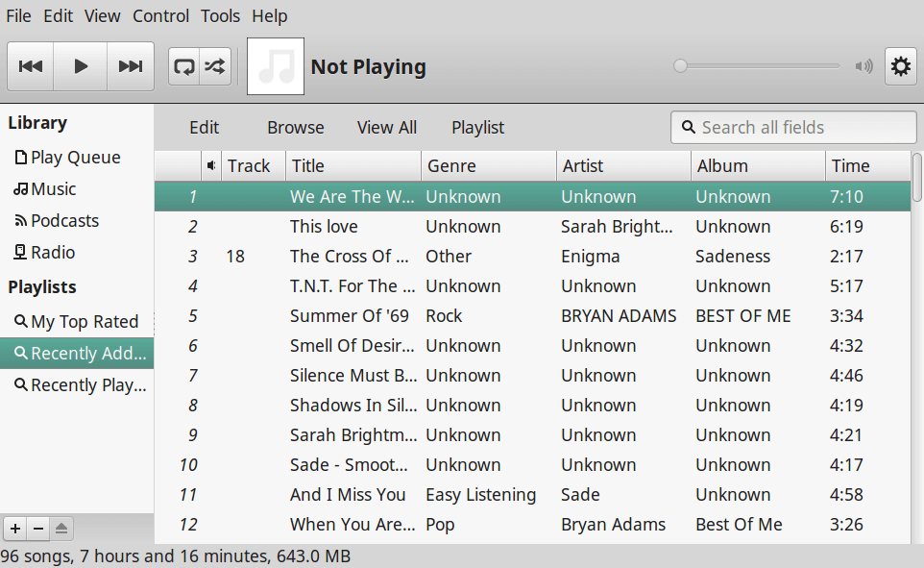This screenshot has height=568, width=924.
Task: Open the Tools menu
Action: pos(220,16)
